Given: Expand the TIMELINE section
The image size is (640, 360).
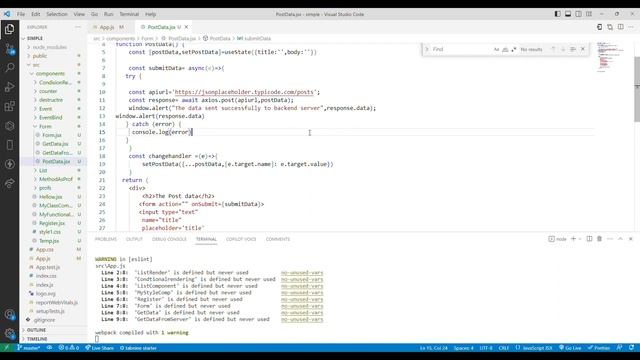Looking at the screenshot, I should pyautogui.click(x=53, y=339).
